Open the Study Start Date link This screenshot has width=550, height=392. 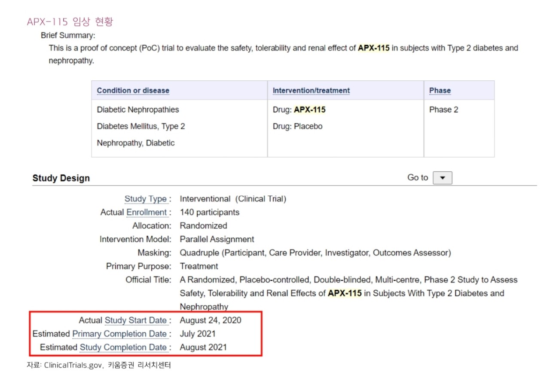pos(136,320)
